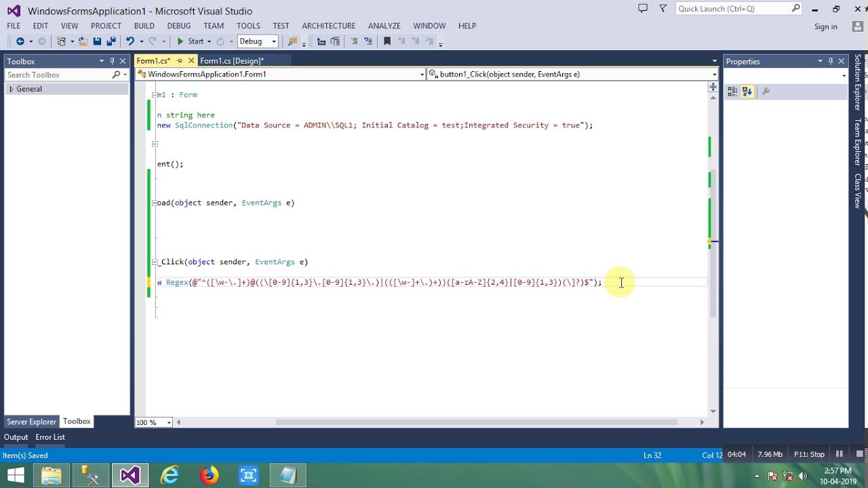Save the current file with the disk icon
Image resolution: width=868 pixels, height=488 pixels.
[x=97, y=41]
